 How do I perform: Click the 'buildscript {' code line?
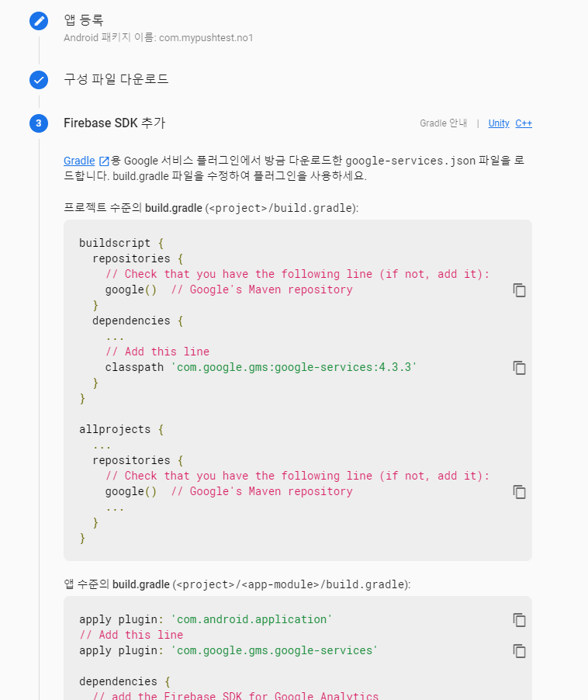(x=121, y=244)
